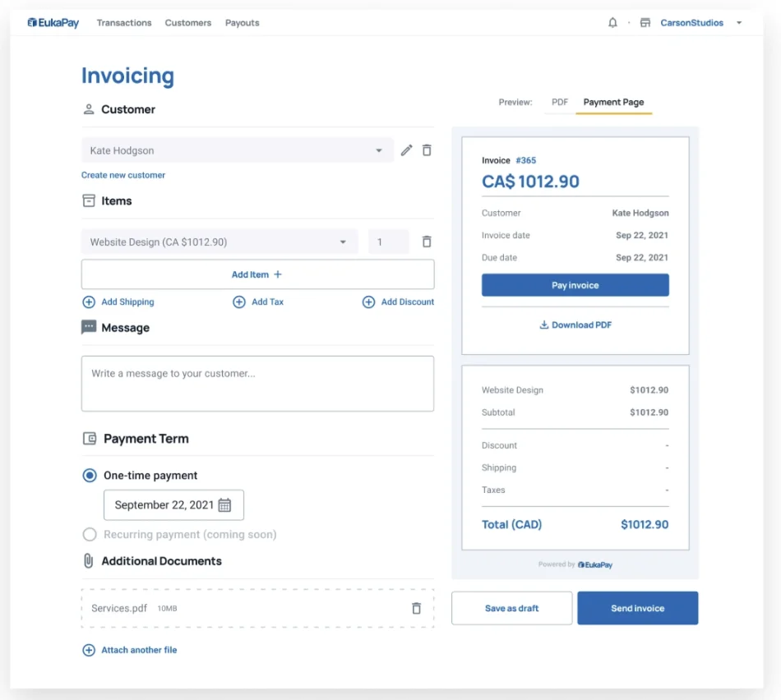The width and height of the screenshot is (781, 700).
Task: Click the Create new customer link
Action: tap(123, 175)
